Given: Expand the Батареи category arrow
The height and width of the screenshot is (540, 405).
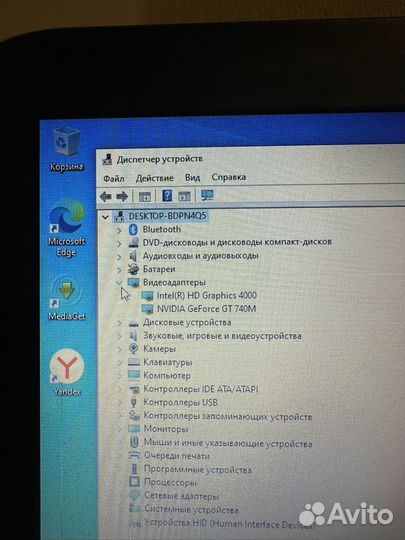Looking at the screenshot, I should coord(119,270).
